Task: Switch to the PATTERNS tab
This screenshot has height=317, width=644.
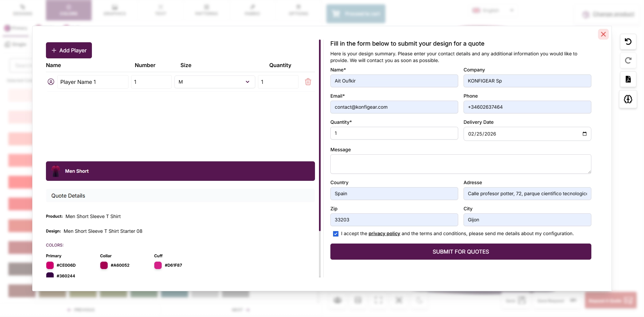Action: [x=206, y=10]
